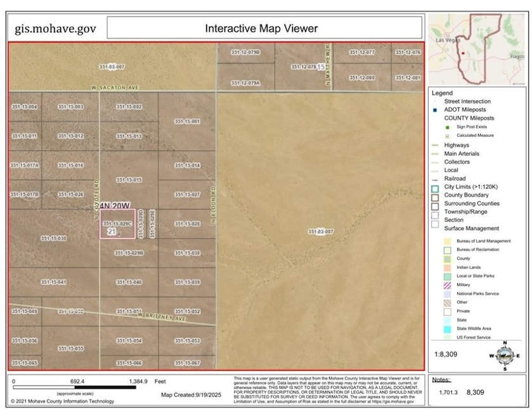Click the Street Intersection legend marker

pos(434,101)
